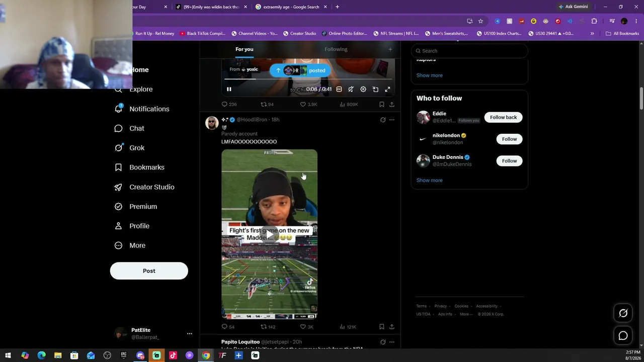Like the post with 3K likes
The image size is (644, 362).
coord(306,327)
